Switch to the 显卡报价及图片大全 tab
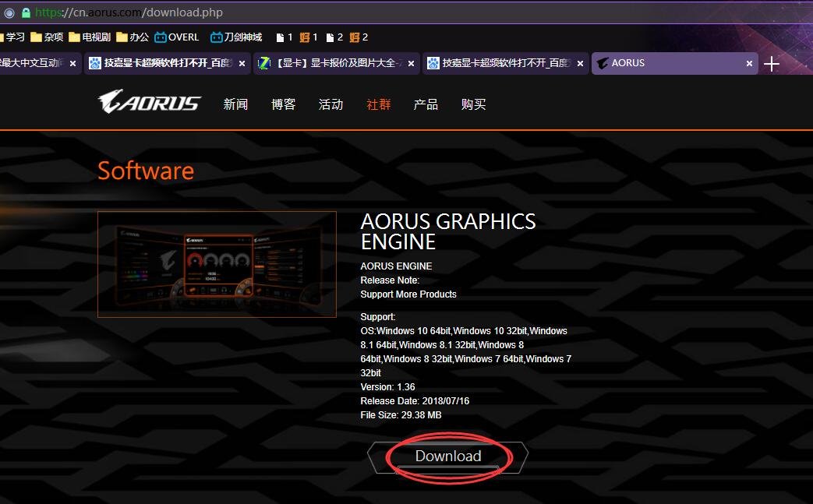This screenshot has height=504, width=813. click(x=336, y=63)
